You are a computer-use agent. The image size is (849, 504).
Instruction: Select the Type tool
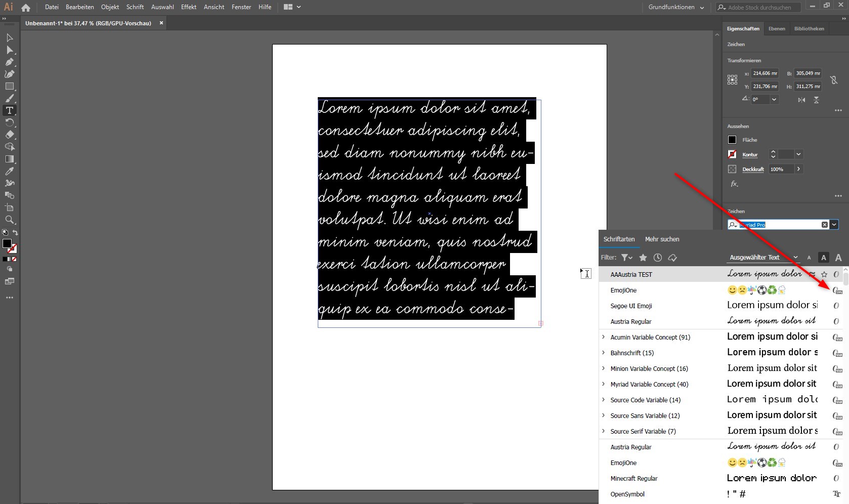tap(9, 110)
